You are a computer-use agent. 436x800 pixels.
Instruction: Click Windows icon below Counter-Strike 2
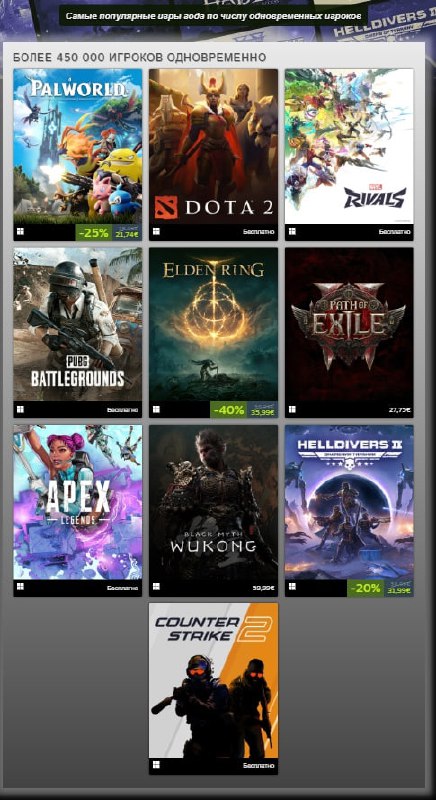[x=156, y=765]
